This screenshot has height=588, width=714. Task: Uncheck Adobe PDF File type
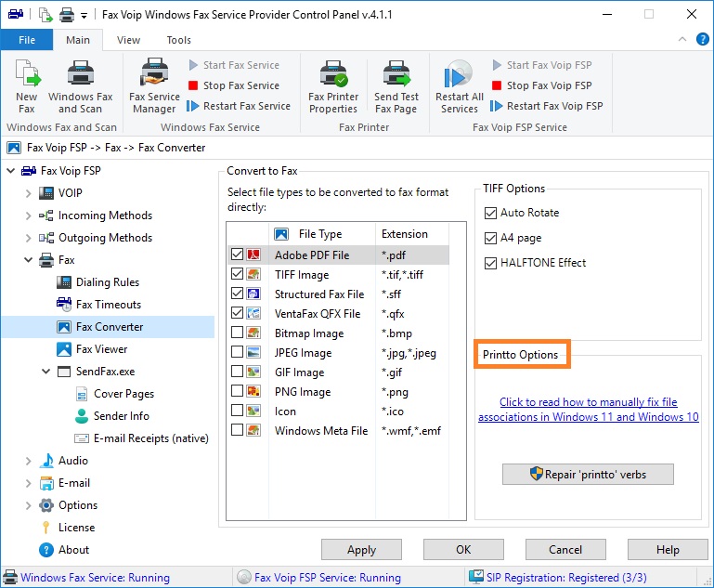(237, 255)
